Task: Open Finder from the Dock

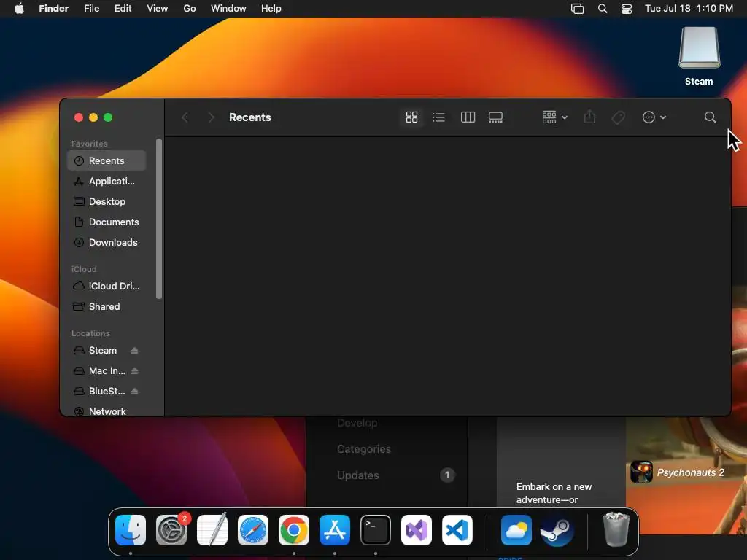Action: pos(131,530)
